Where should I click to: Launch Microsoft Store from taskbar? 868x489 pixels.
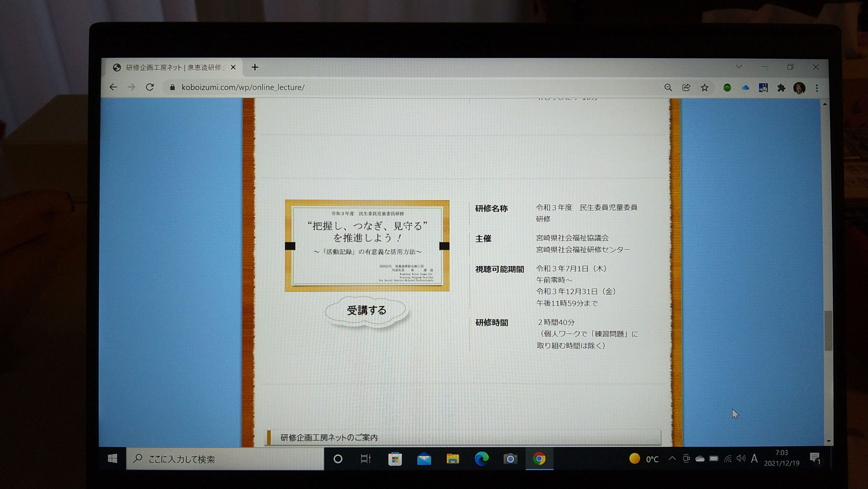395,459
